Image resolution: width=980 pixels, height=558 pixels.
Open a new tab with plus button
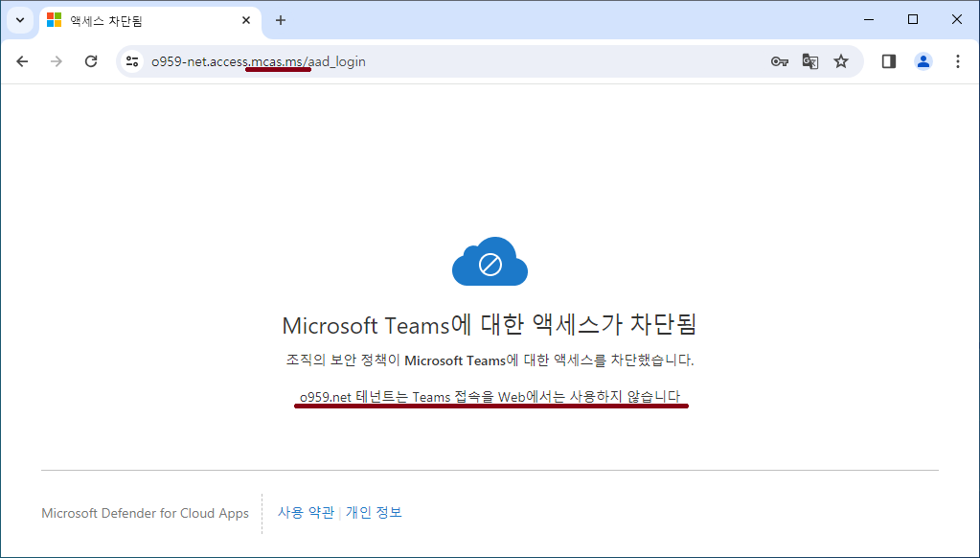tap(281, 21)
